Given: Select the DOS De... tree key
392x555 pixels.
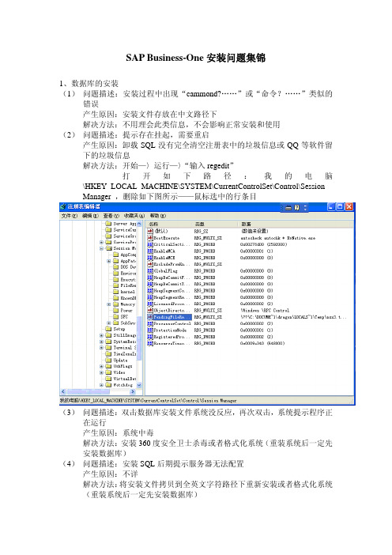Looking at the screenshot, I should 128,267.
